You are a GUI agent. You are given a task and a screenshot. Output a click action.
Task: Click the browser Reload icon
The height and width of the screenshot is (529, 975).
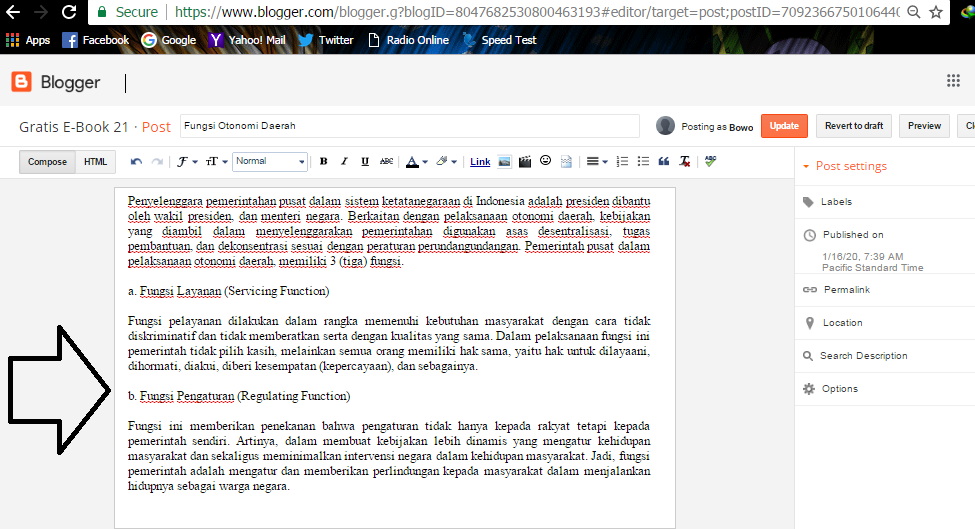coord(69,12)
